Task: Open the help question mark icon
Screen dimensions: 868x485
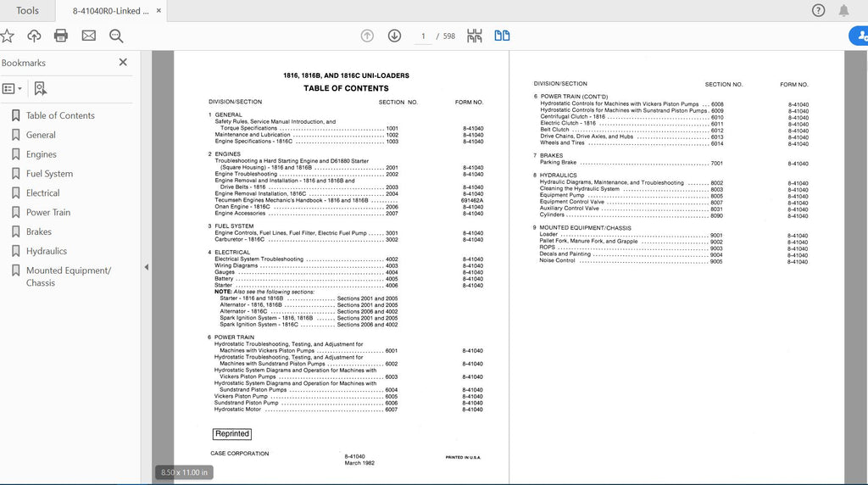Action: point(818,10)
